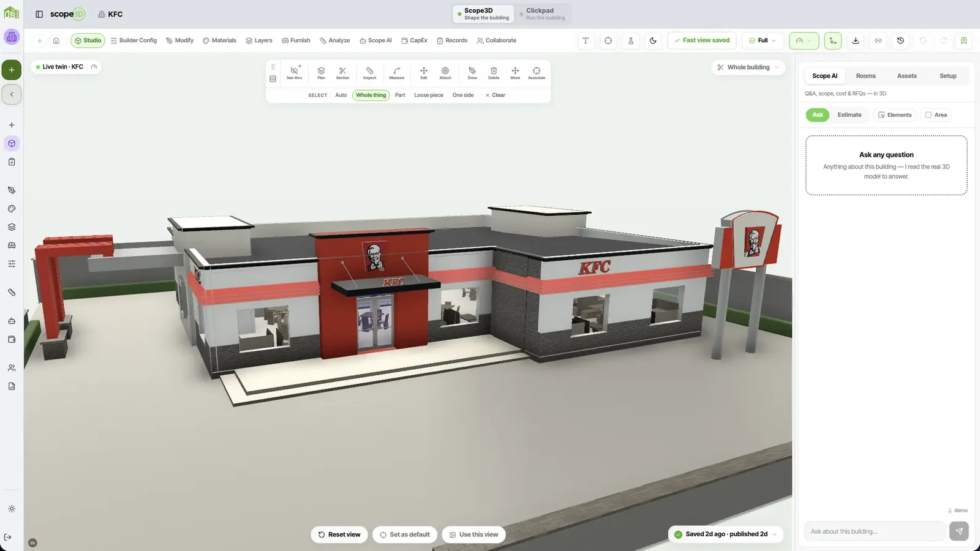The image size is (980, 551).
Task: Open the Furnish menu
Action: pyautogui.click(x=296, y=40)
